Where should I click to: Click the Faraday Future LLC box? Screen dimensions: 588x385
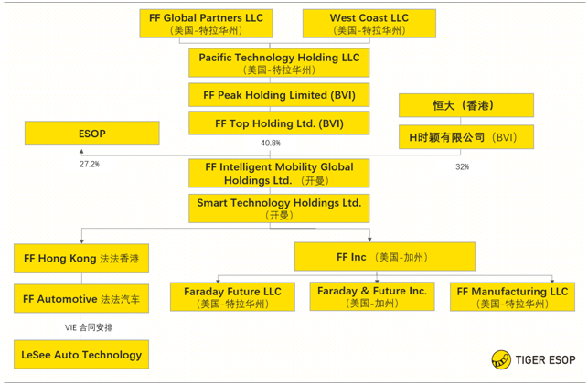(233, 296)
